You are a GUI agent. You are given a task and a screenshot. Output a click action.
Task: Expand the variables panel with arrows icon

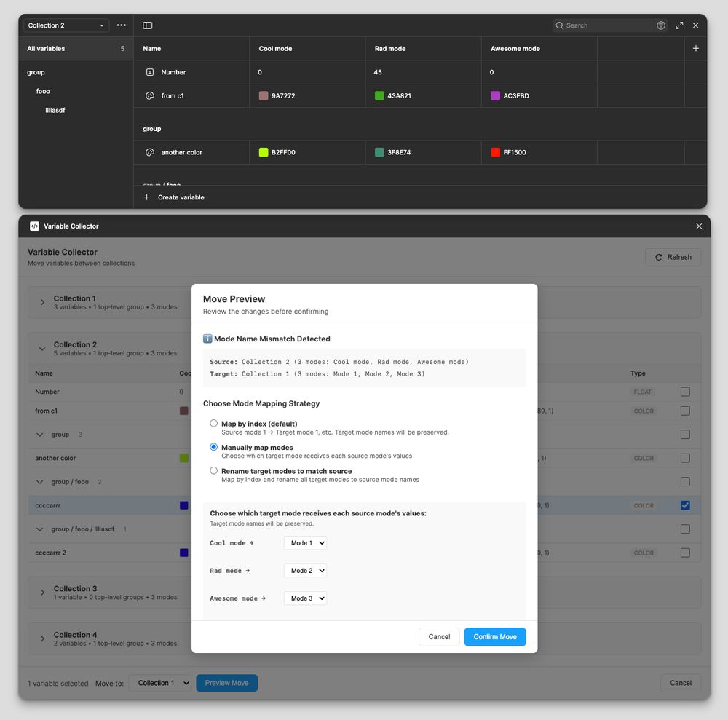[679, 25]
